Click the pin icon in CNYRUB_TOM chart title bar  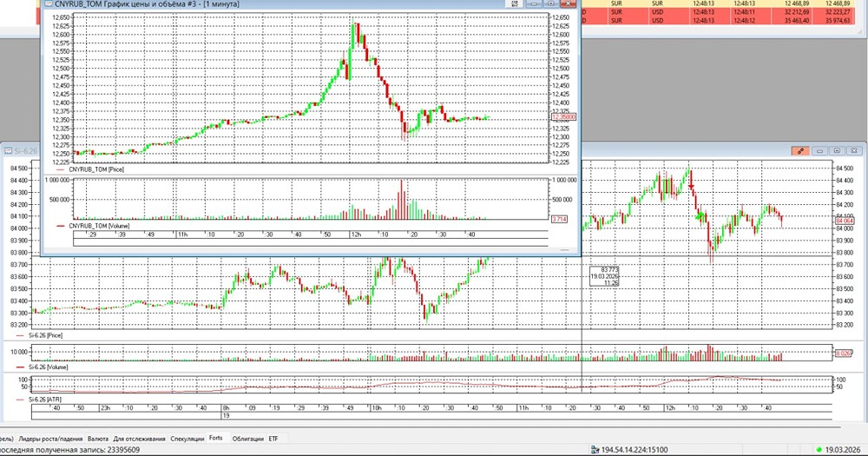(514, 3)
